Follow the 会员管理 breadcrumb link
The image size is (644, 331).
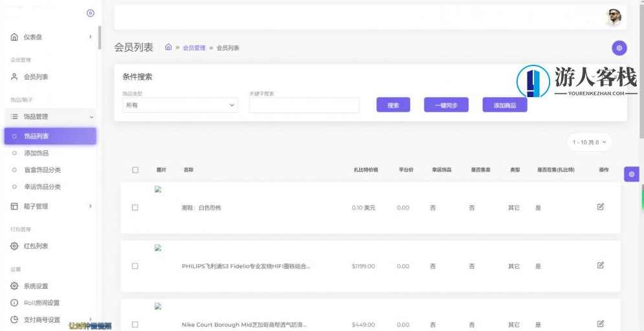pyautogui.click(x=194, y=48)
